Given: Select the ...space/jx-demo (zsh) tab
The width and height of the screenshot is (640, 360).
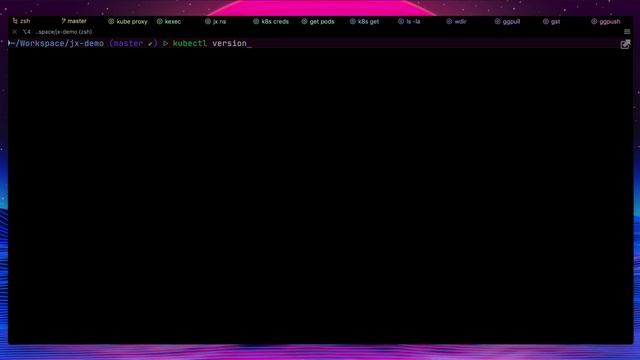Looking at the screenshot, I should (x=64, y=31).
